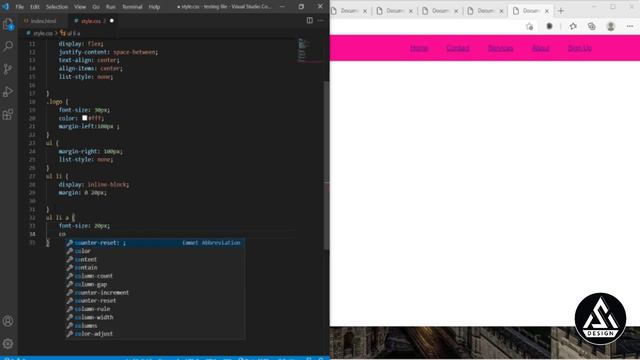
Task: Open the Accounts menu icon
Action: click(x=8, y=321)
